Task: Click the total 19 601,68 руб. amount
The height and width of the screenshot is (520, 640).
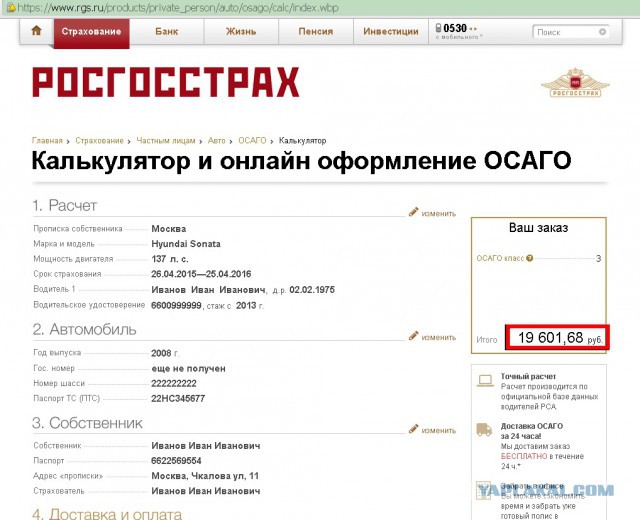Action: tap(558, 338)
